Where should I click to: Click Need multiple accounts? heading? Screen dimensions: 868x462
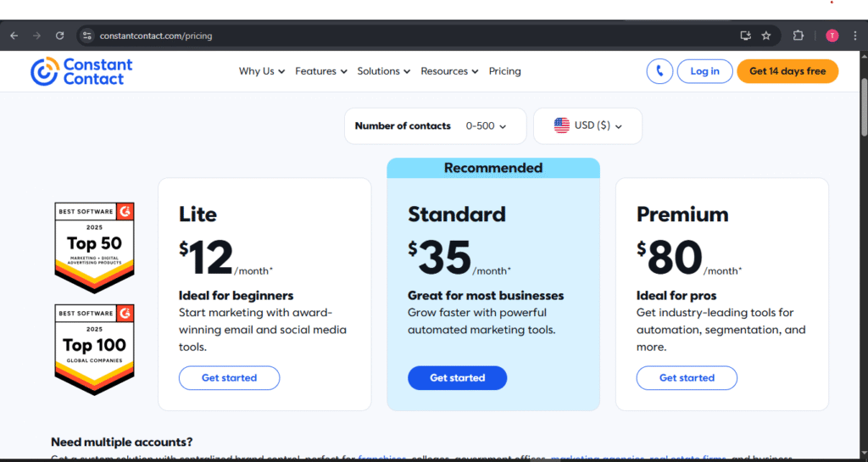pos(122,443)
